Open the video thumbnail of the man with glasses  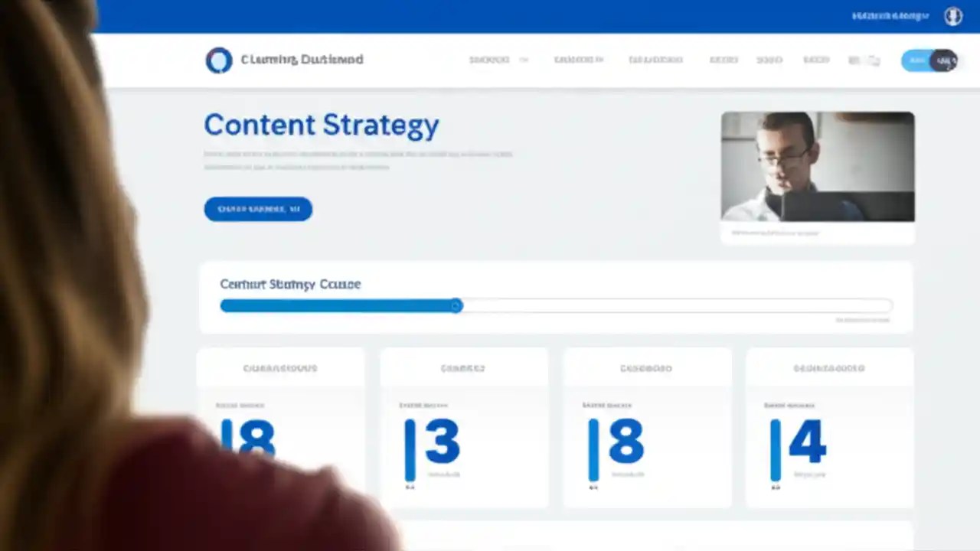click(x=817, y=166)
